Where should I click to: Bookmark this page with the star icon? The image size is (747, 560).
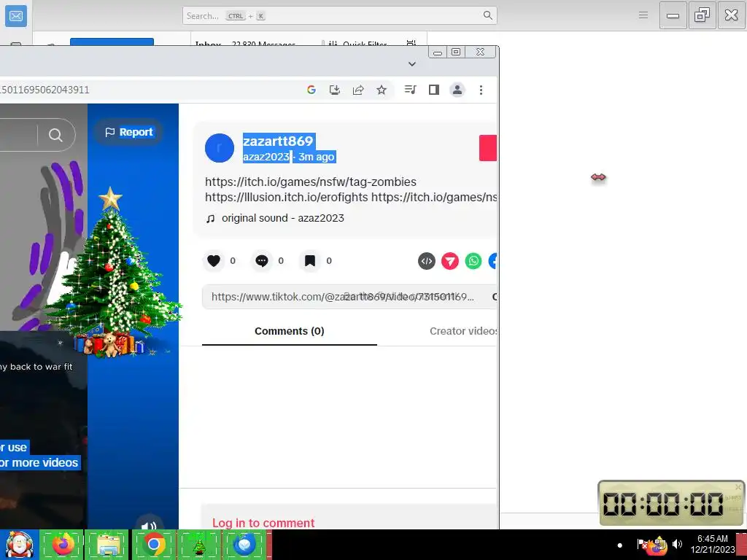(382, 90)
